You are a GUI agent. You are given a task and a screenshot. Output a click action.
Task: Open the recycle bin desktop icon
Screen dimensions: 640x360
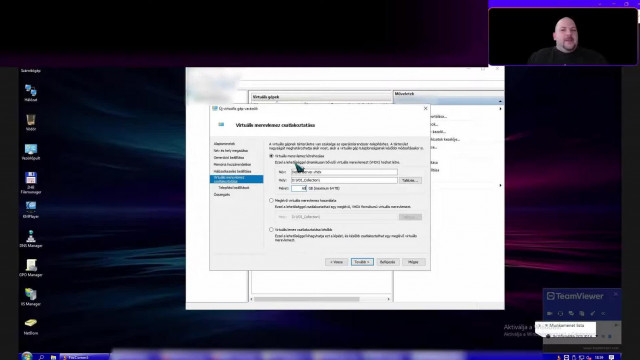pyautogui.click(x=31, y=122)
